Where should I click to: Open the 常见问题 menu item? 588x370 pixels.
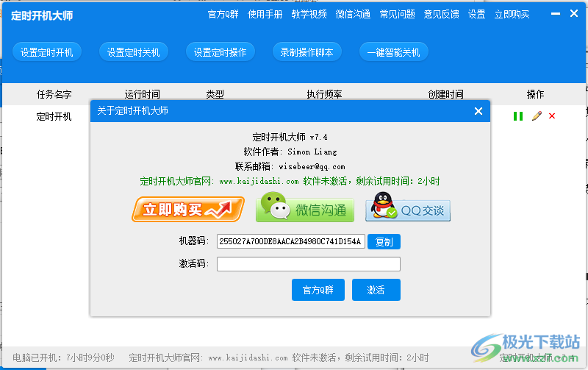click(x=397, y=15)
